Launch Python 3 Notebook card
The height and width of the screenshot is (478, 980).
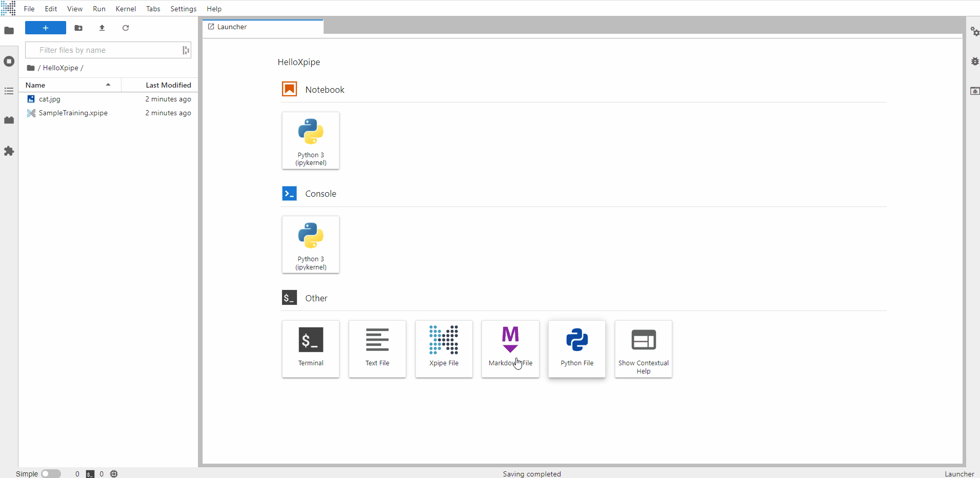point(311,140)
